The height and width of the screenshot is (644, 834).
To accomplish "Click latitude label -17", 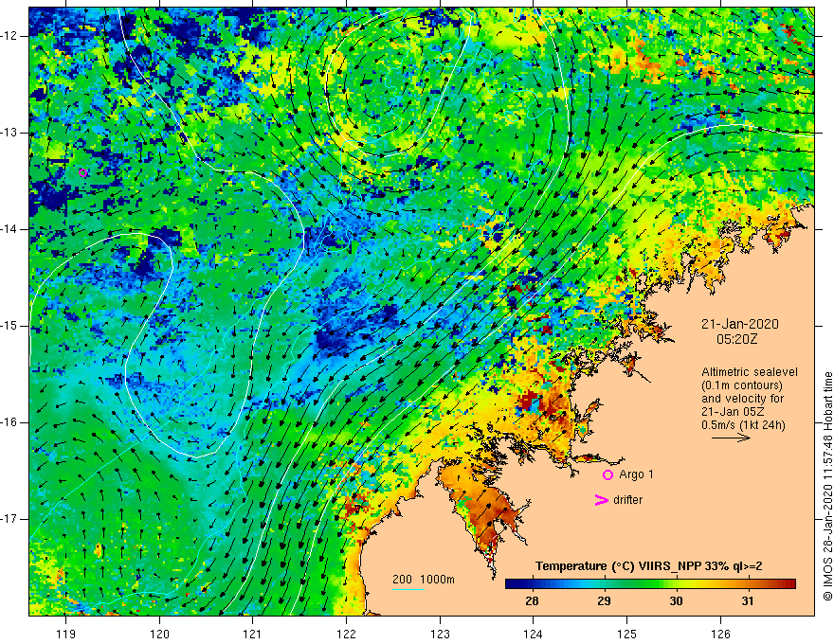I will (10, 519).
